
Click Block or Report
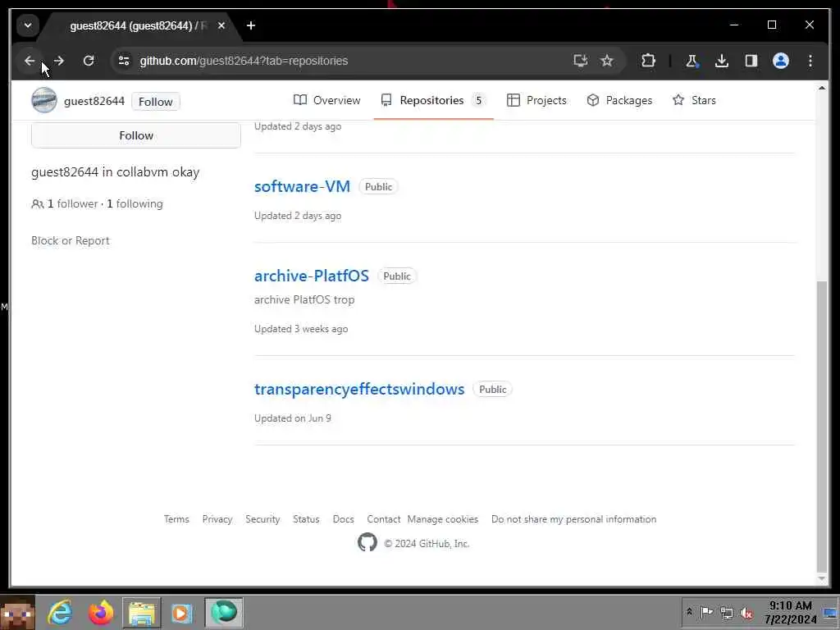pyautogui.click(x=71, y=240)
